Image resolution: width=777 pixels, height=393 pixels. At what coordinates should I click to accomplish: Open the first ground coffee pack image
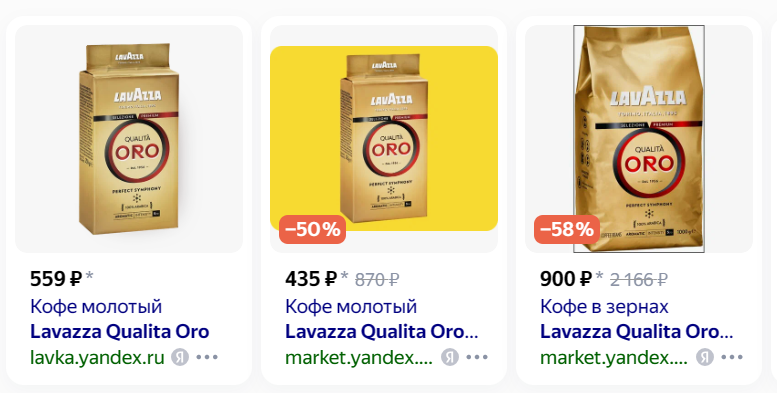(129, 139)
